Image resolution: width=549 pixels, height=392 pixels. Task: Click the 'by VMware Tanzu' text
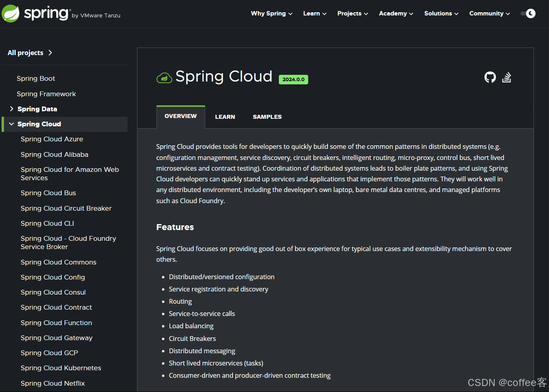point(96,15)
